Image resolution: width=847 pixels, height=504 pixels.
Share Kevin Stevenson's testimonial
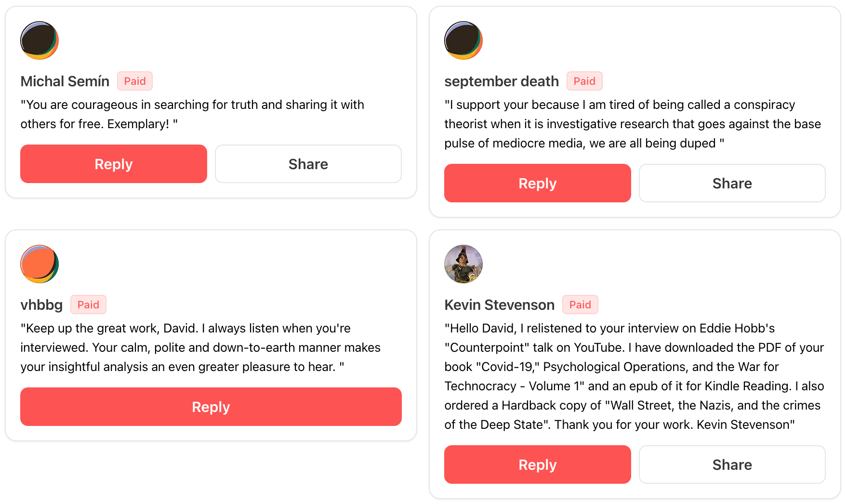(x=732, y=464)
